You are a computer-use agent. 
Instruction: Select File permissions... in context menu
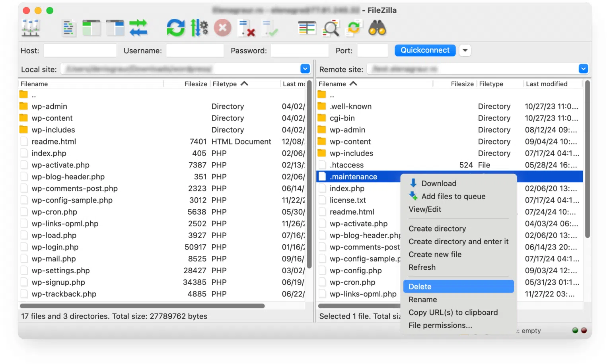[440, 325]
